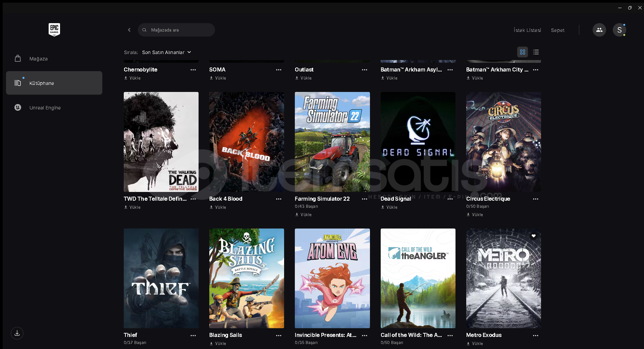Go back using the left arrow

[129, 30]
